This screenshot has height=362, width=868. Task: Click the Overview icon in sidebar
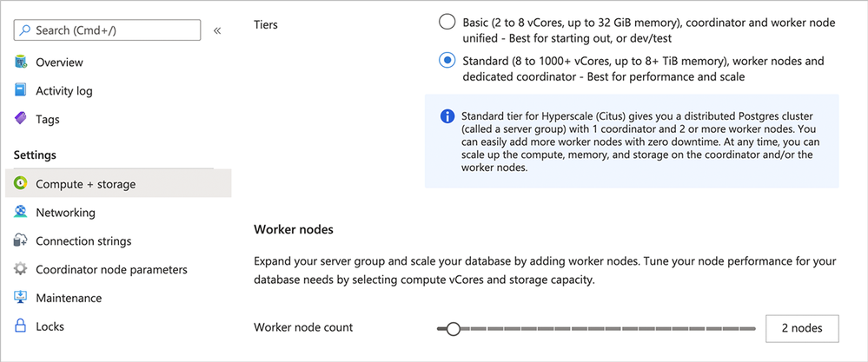click(21, 63)
